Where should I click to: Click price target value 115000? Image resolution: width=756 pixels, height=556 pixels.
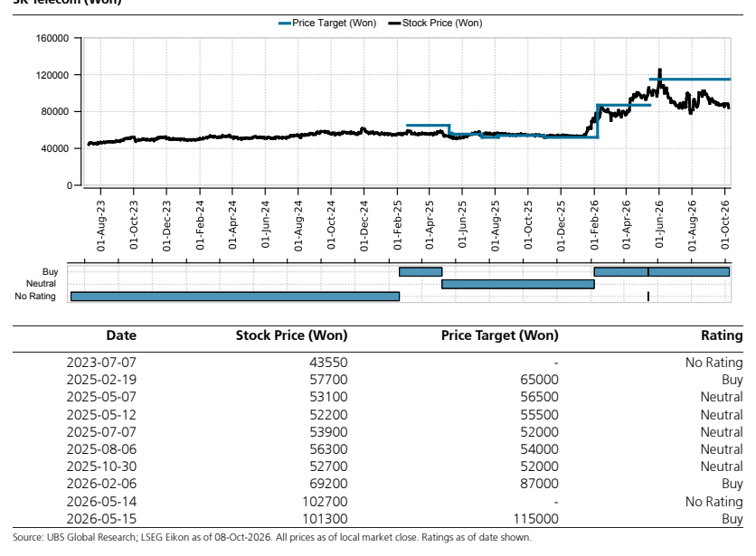point(535,519)
